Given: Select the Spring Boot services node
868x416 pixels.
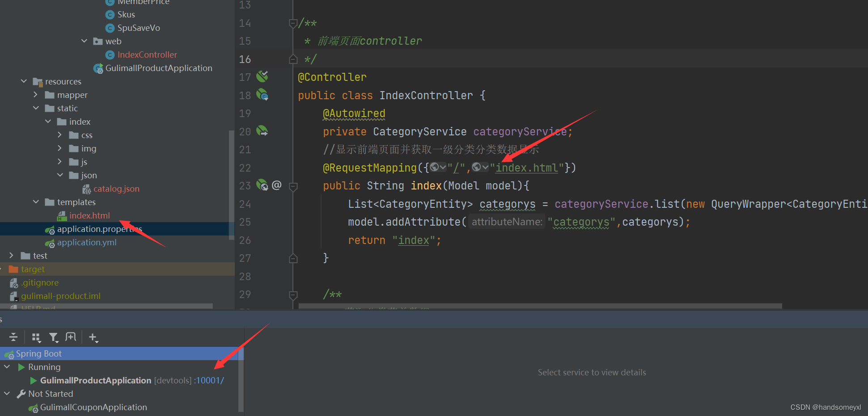Looking at the screenshot, I should (x=122, y=353).
